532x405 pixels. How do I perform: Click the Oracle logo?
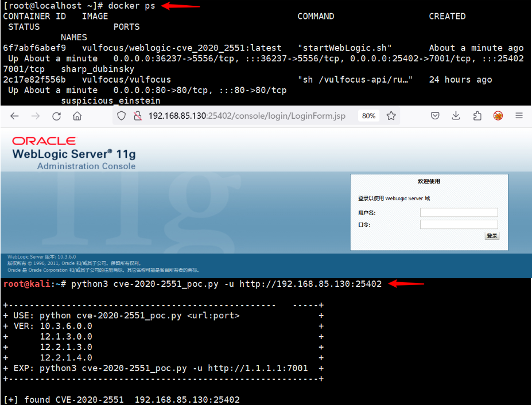pyautogui.click(x=44, y=141)
